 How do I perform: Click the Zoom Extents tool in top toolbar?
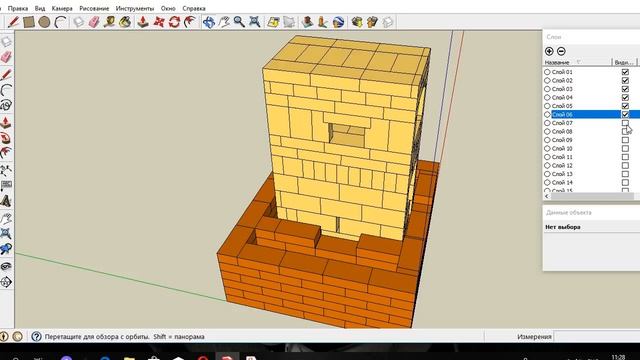tap(255, 22)
